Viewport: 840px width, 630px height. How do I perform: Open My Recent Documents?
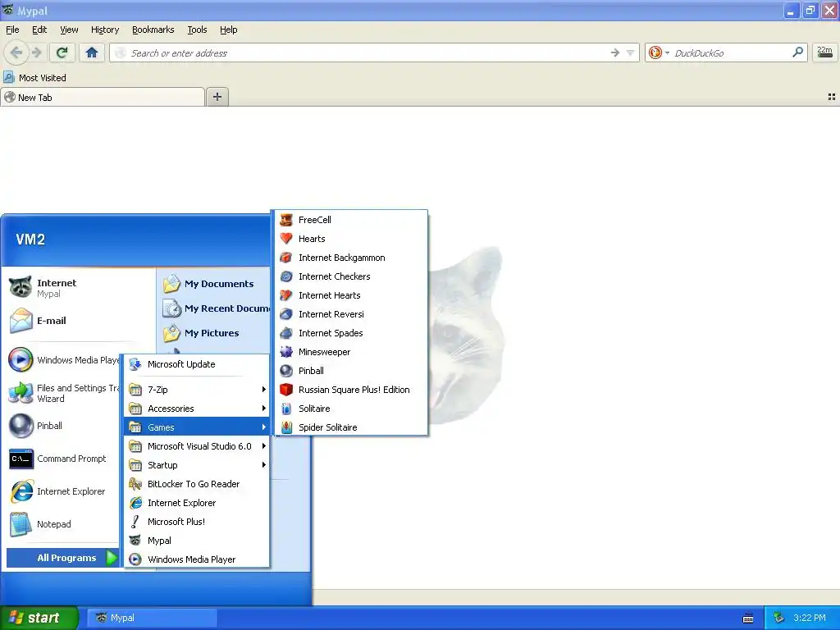click(x=216, y=308)
